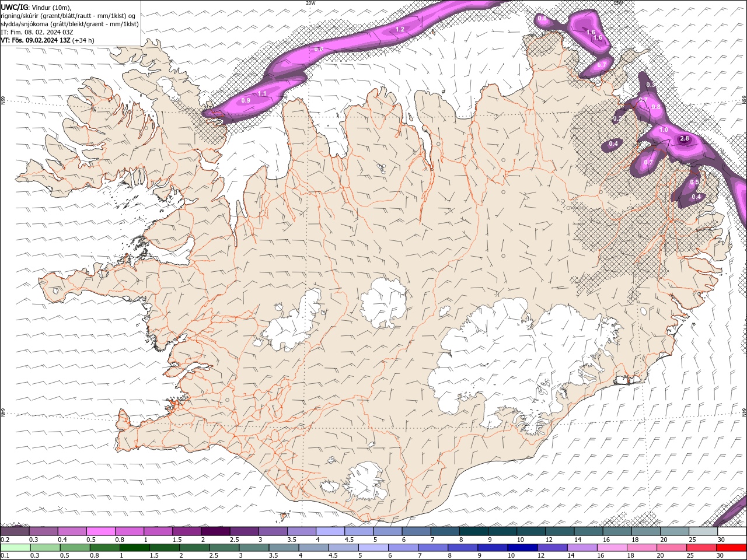This screenshot has width=747, height=560.
Task: Click the '12' label in the upper legend row
Action: [549, 540]
